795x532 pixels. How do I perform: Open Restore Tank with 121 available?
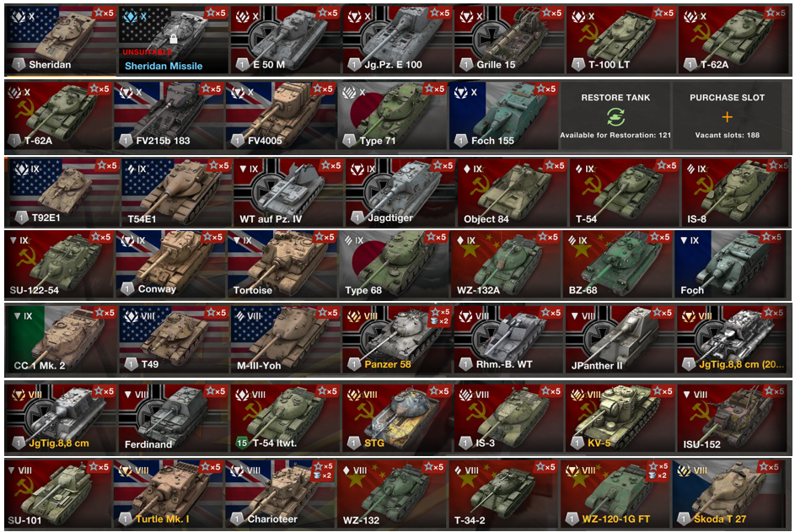click(615, 116)
